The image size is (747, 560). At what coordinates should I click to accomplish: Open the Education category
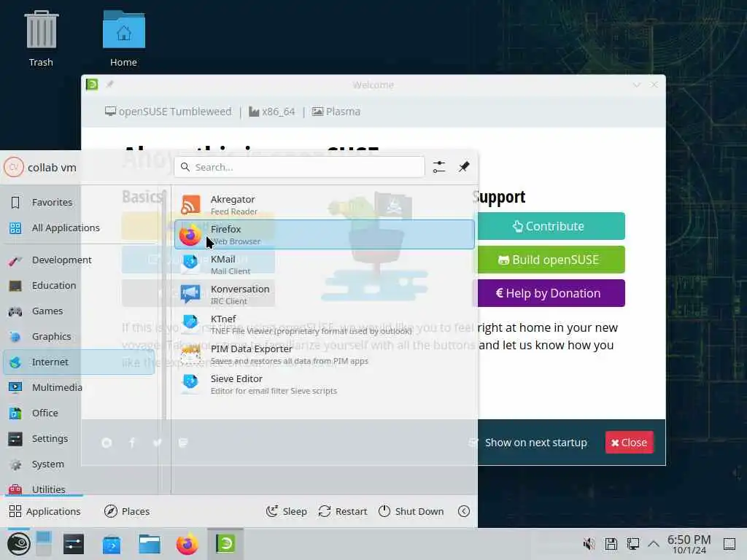pos(79,285)
